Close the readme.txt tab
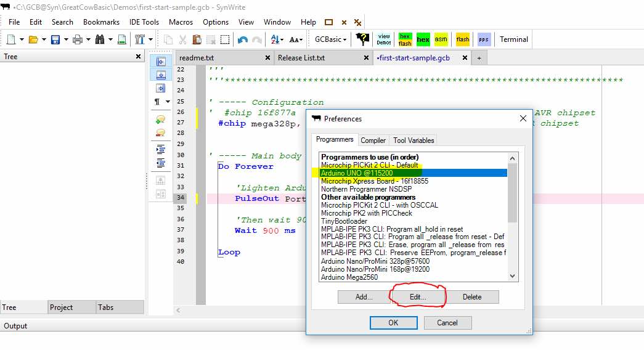Screen dimensions: 644x350 point(268,58)
